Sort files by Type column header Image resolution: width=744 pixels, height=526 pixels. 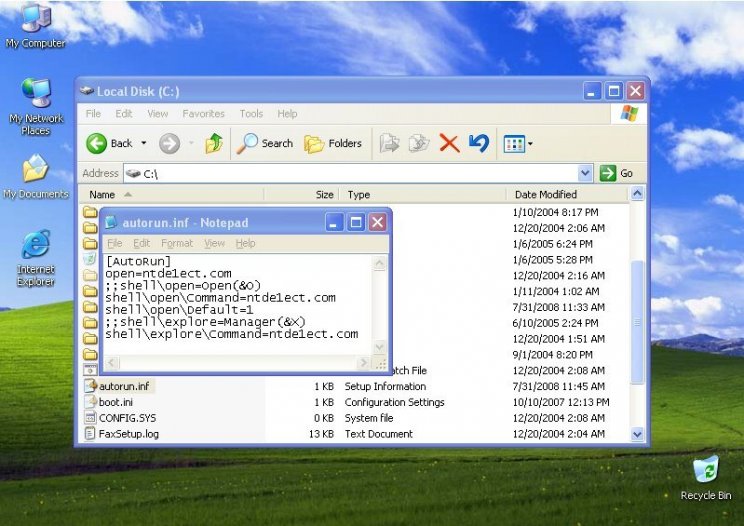pos(424,194)
